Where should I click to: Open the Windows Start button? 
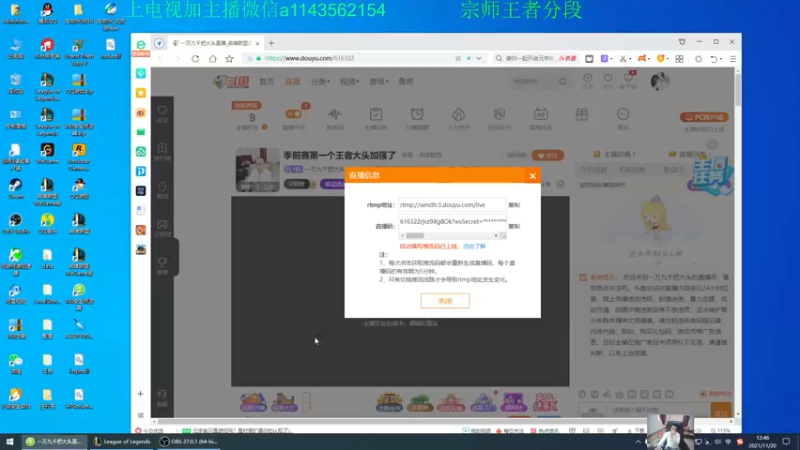[x=9, y=442]
